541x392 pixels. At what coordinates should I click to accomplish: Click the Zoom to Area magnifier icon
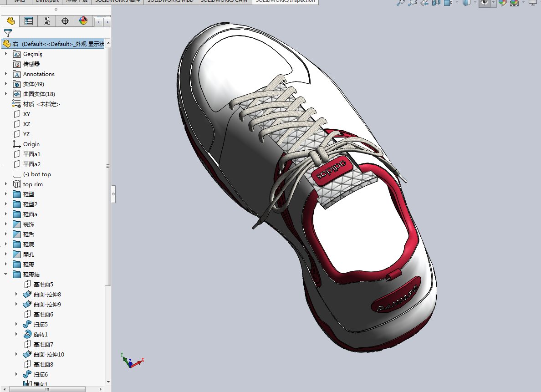pos(412,2)
